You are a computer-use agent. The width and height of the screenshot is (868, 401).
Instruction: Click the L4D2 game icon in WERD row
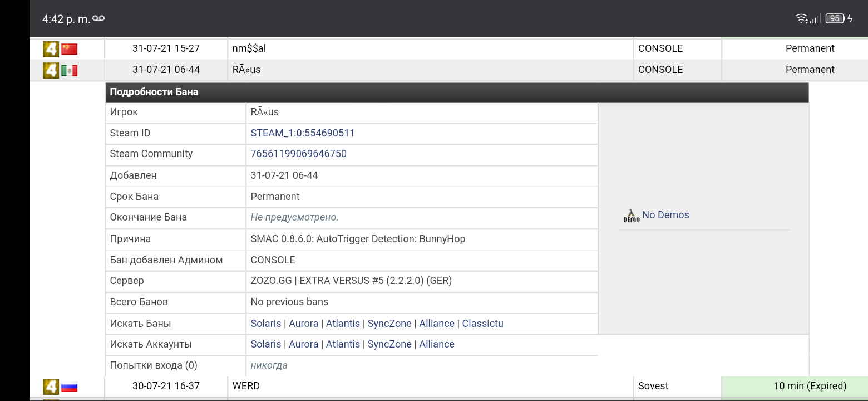pyautogui.click(x=51, y=387)
